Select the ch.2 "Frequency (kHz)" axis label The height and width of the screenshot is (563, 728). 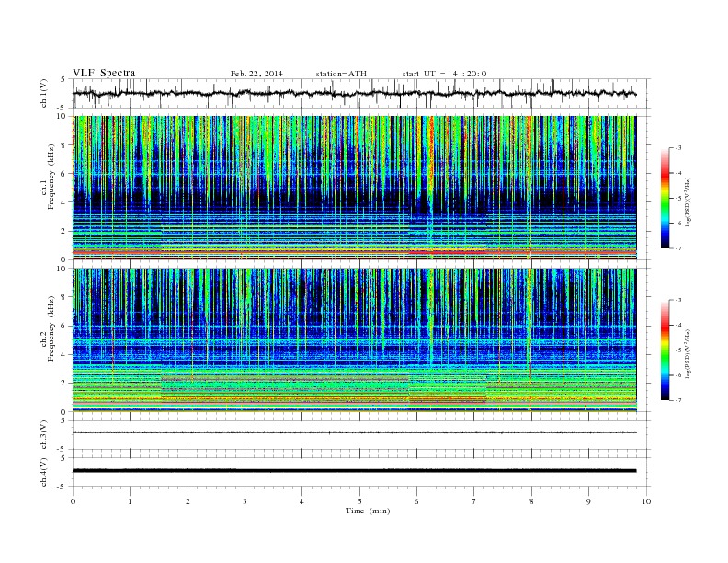click(51, 328)
